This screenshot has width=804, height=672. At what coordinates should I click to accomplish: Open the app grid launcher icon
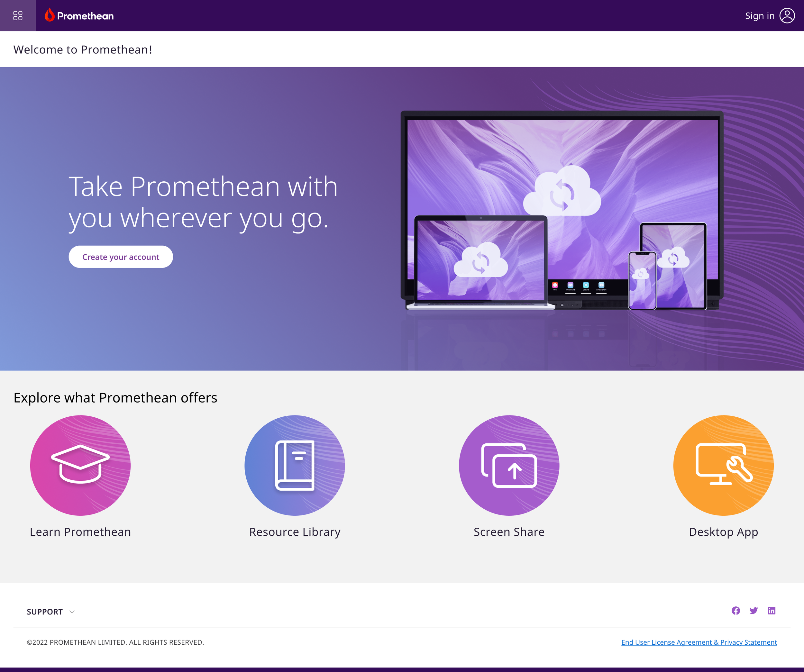point(18,16)
